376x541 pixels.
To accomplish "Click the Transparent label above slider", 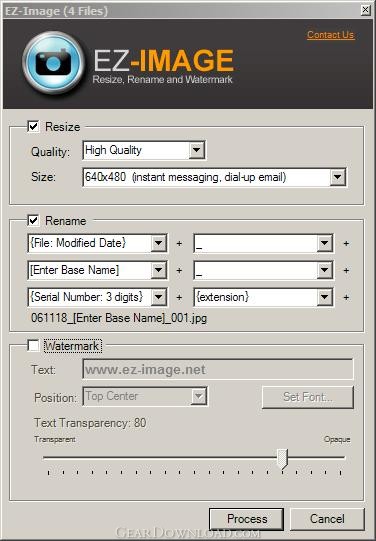I will pyautogui.click(x=55, y=439).
